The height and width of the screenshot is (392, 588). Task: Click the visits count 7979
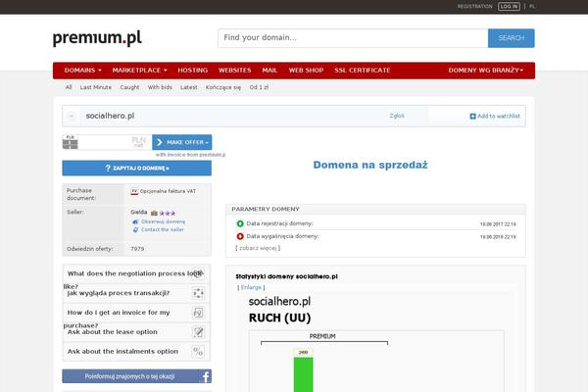(137, 249)
